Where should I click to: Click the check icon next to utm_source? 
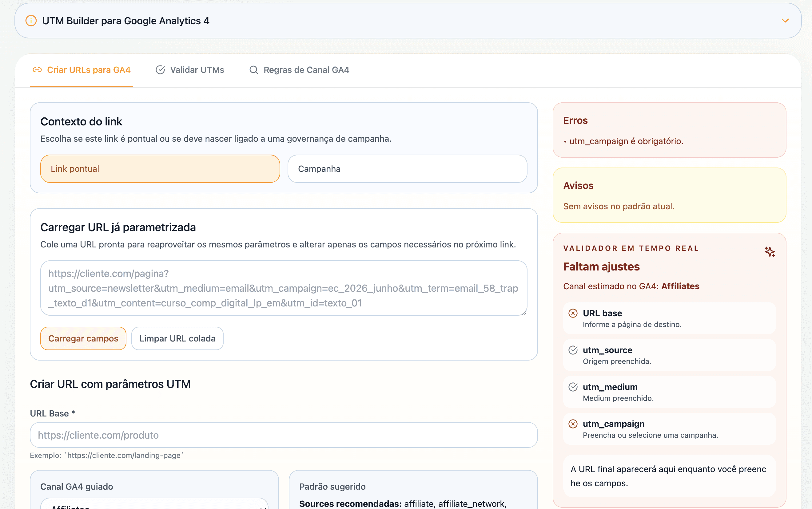573,350
